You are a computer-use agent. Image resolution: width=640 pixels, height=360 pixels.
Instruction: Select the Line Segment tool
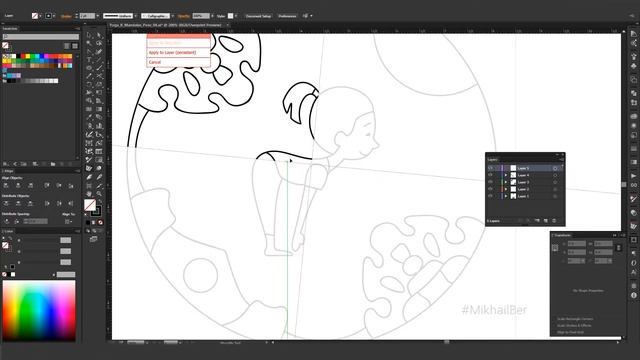tap(99, 60)
